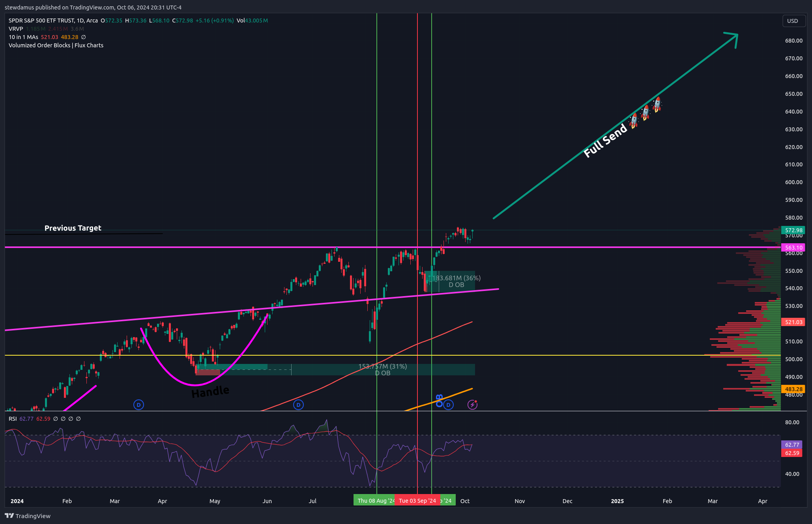Select the VRVP indicator legend
This screenshot has width=812, height=524.
16,29
